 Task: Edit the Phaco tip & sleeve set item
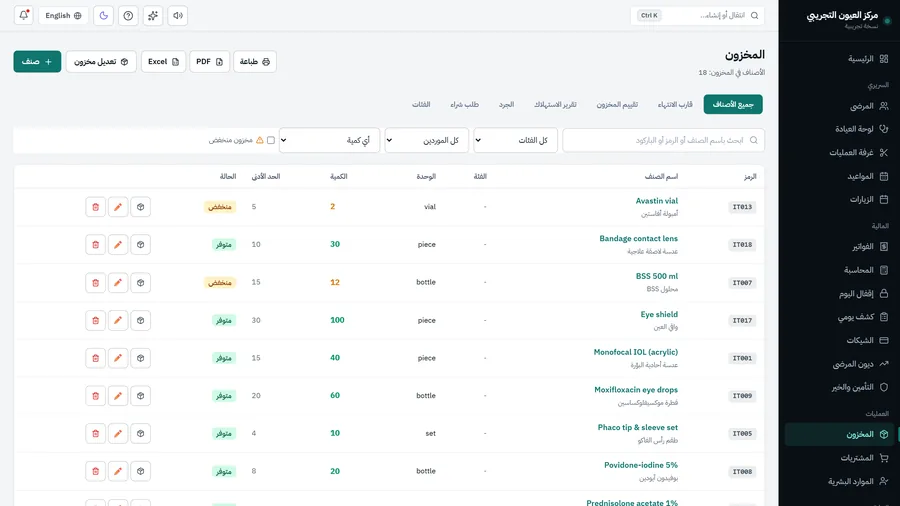click(118, 434)
